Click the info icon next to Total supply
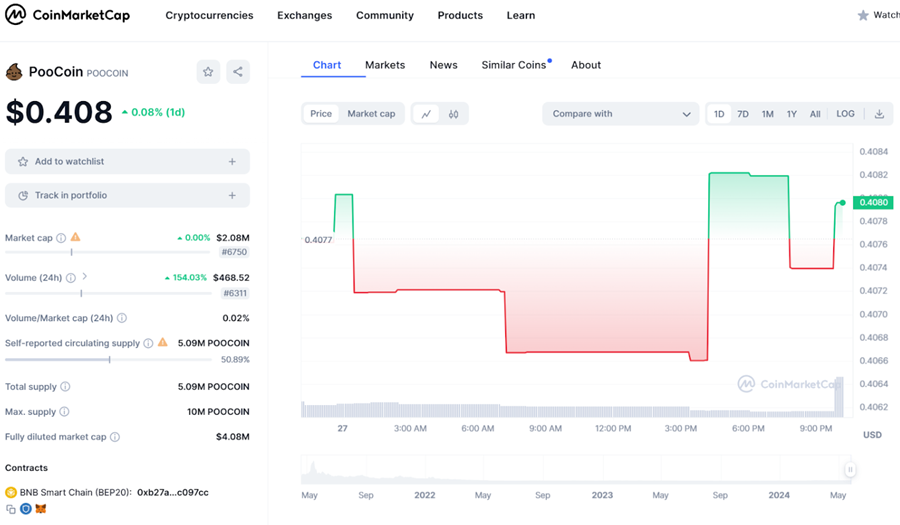The image size is (900, 525). pos(65,386)
